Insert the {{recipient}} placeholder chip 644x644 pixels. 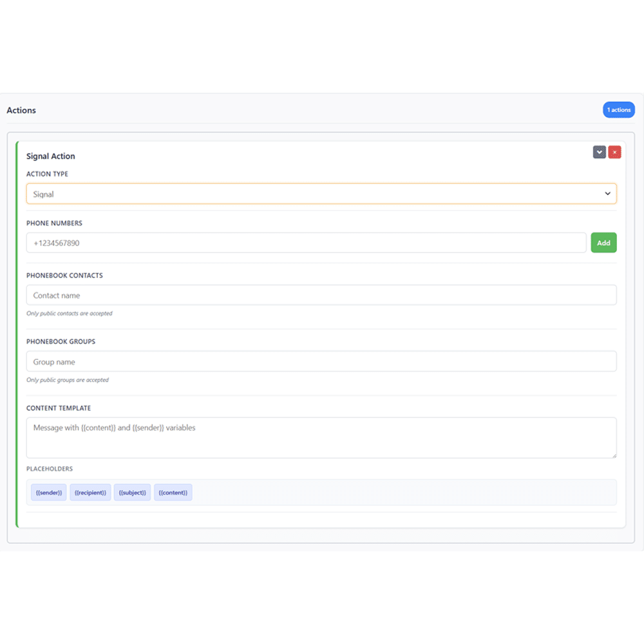90,493
